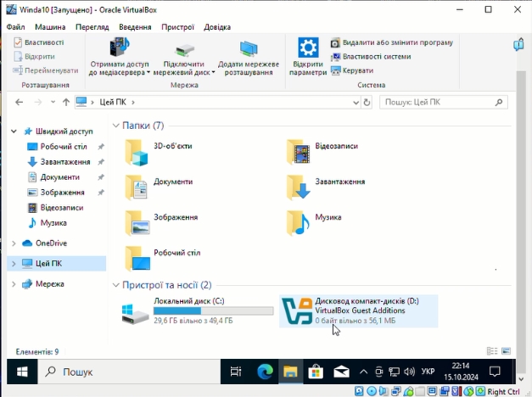Select Робочий стіл in sidebar
532x397 pixels.
click(x=64, y=147)
